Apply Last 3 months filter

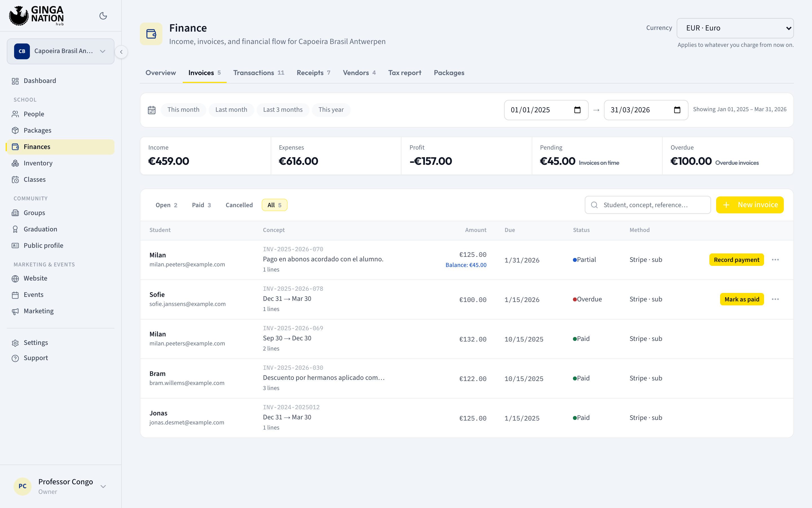[283, 110]
